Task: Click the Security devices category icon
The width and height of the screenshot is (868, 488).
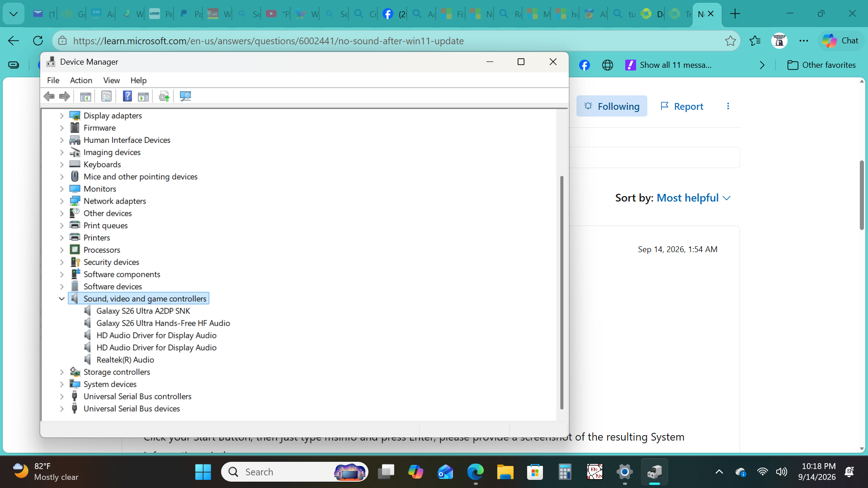Action: (75, 262)
